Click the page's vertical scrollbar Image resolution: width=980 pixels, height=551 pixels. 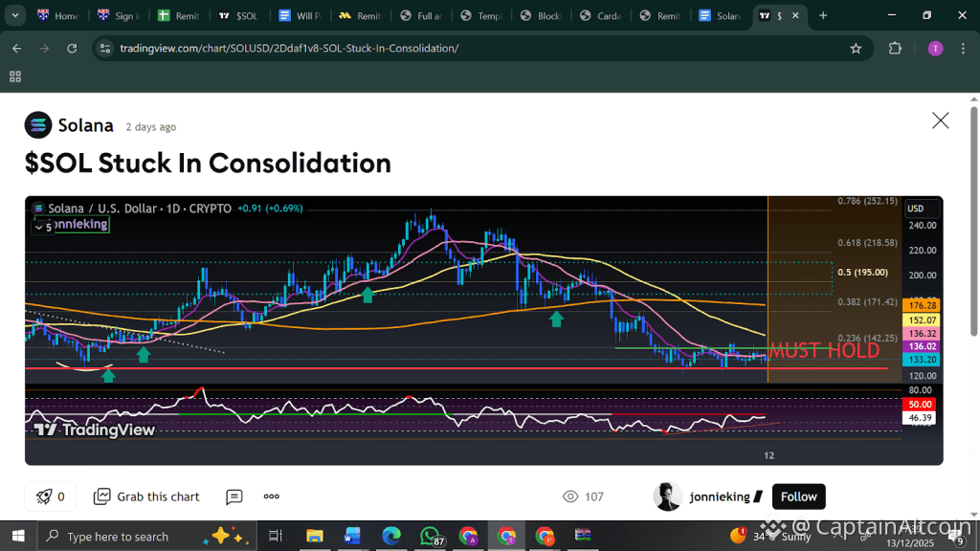(x=973, y=221)
